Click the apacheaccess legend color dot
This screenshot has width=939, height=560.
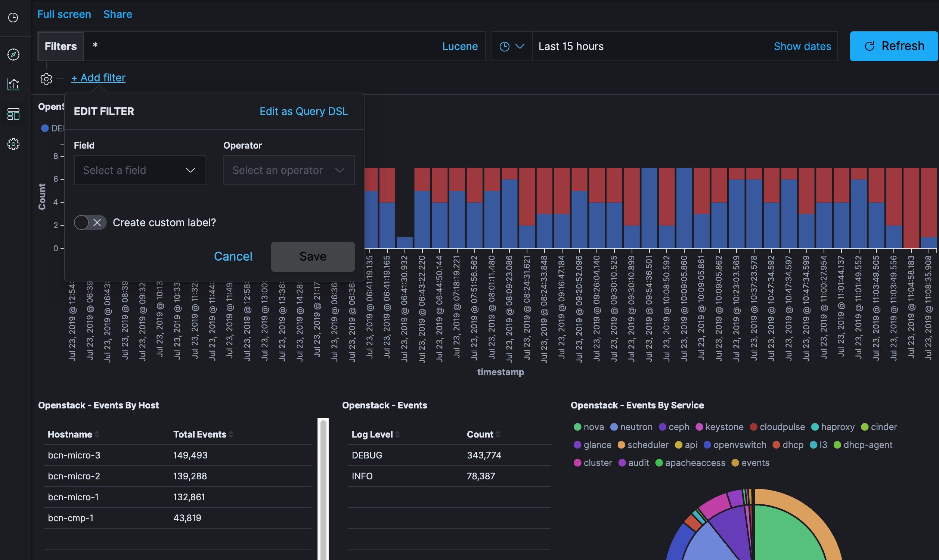coord(659,463)
